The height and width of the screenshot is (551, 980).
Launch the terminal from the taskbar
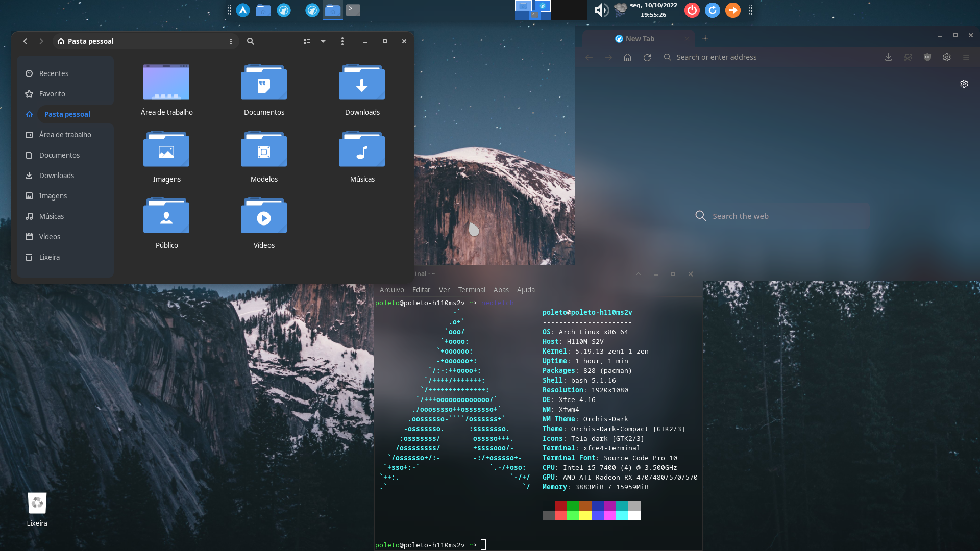[353, 10]
